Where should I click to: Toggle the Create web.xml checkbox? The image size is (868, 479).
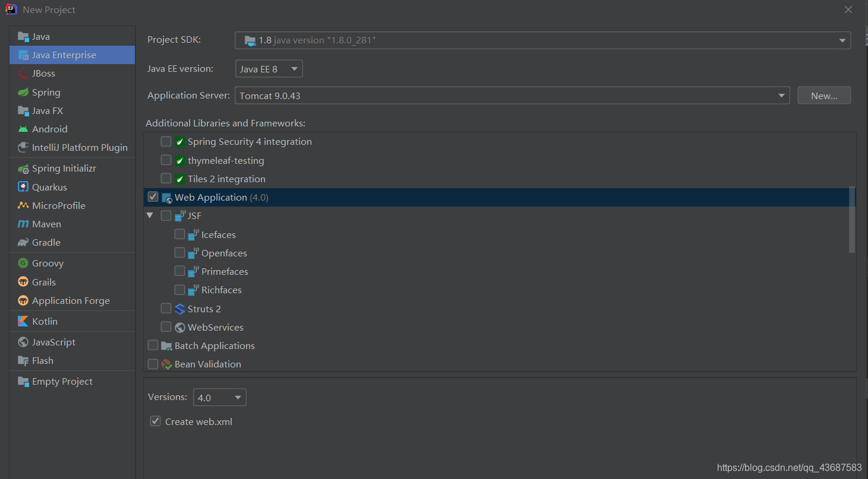coord(156,421)
